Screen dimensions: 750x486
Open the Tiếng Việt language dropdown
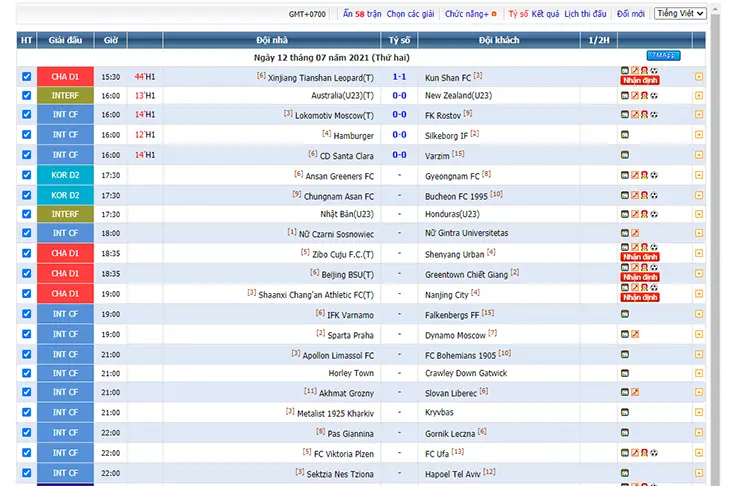click(x=680, y=13)
